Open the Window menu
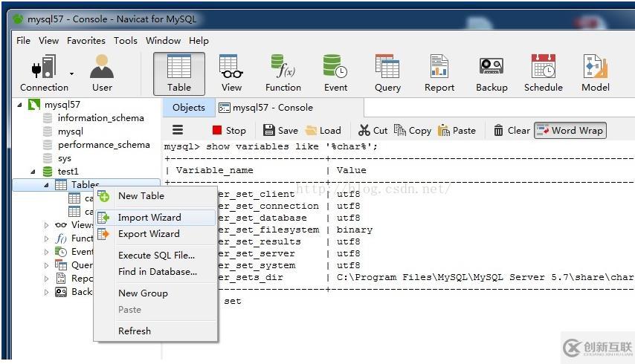This screenshot has width=635, height=364. pyautogui.click(x=163, y=41)
